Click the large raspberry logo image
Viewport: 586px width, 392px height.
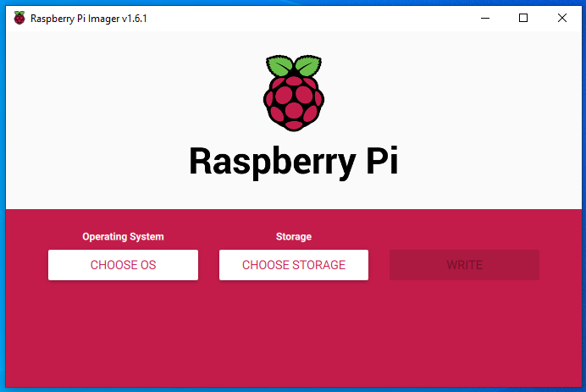coord(294,93)
